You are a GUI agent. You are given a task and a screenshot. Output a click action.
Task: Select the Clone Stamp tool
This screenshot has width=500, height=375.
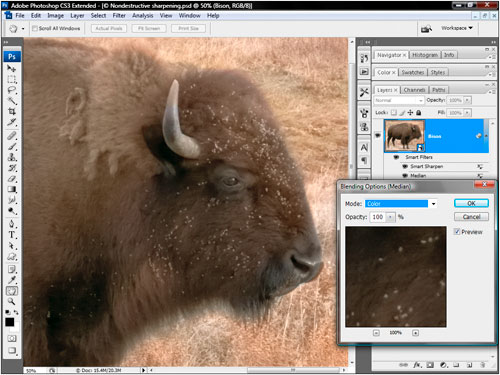[12, 157]
